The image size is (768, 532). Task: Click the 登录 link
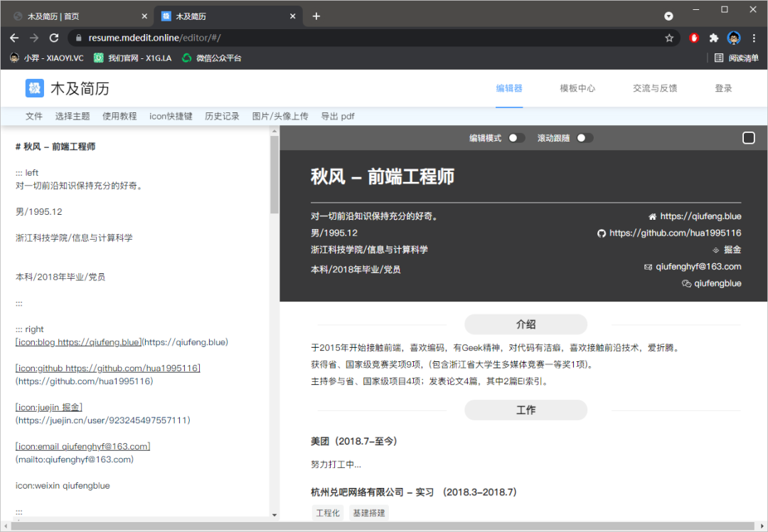point(723,88)
